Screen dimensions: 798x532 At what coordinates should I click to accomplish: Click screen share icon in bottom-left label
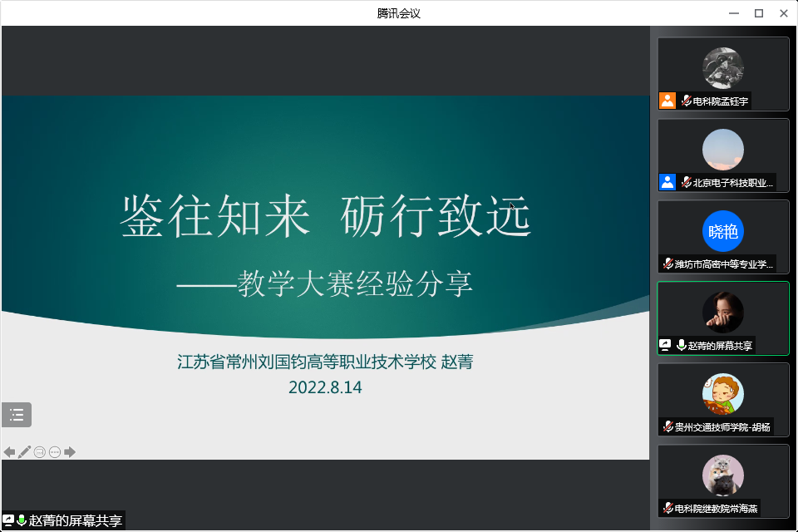[8, 521]
